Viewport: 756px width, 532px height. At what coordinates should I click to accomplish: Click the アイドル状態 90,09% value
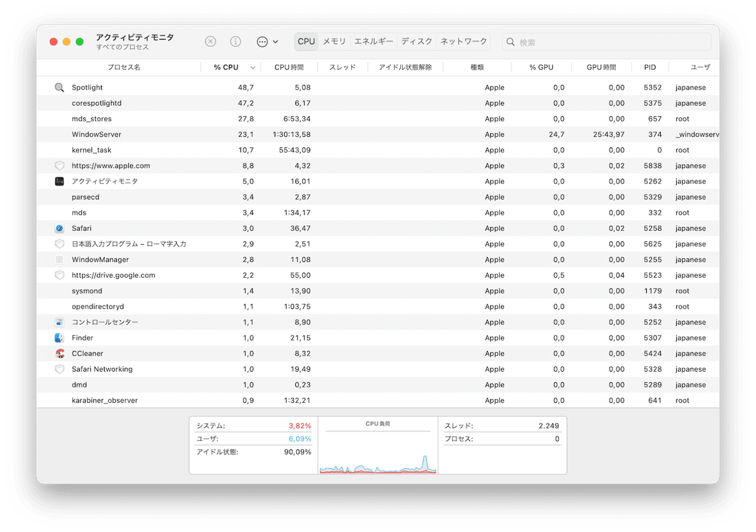coord(298,452)
